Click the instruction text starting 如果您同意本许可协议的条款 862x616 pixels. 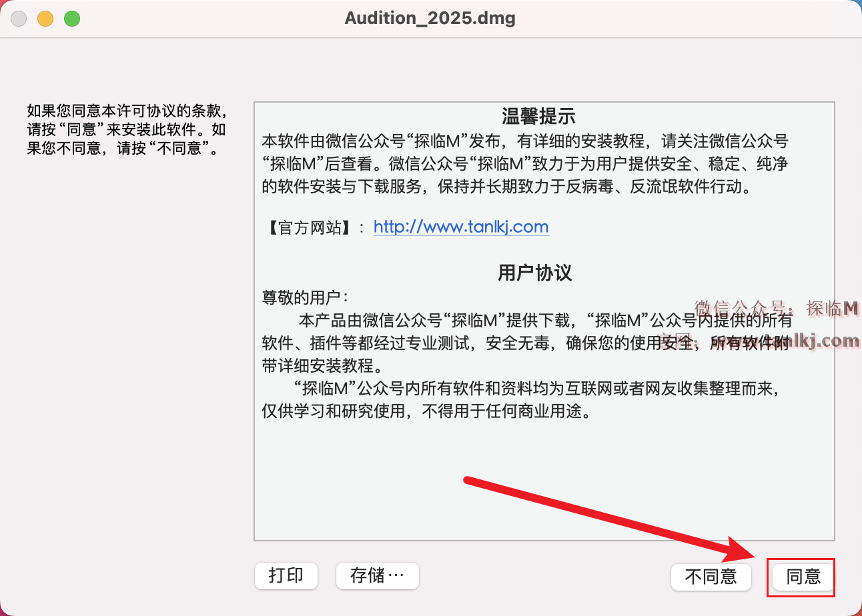click(x=127, y=129)
